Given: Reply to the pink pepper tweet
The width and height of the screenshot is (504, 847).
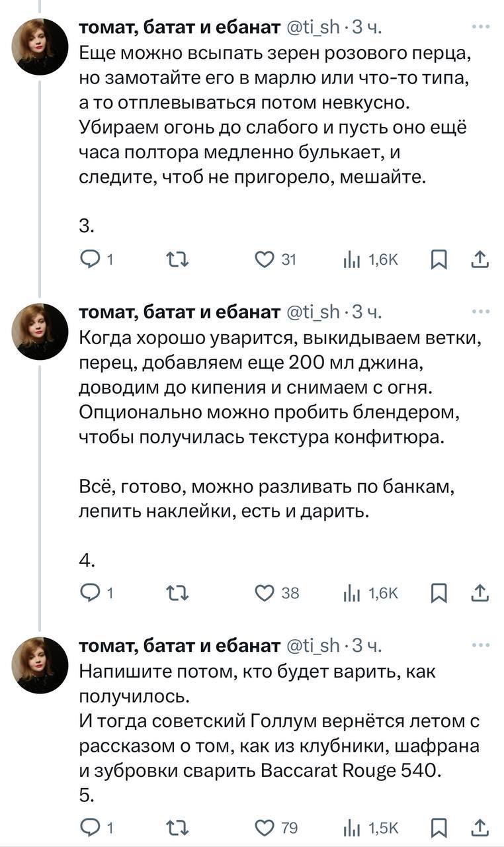Looking at the screenshot, I should 89,260.
